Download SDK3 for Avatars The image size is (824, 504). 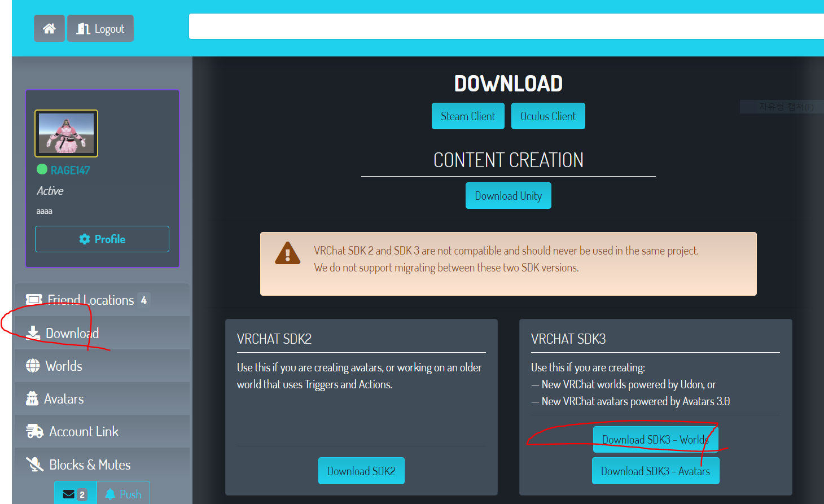pyautogui.click(x=655, y=471)
